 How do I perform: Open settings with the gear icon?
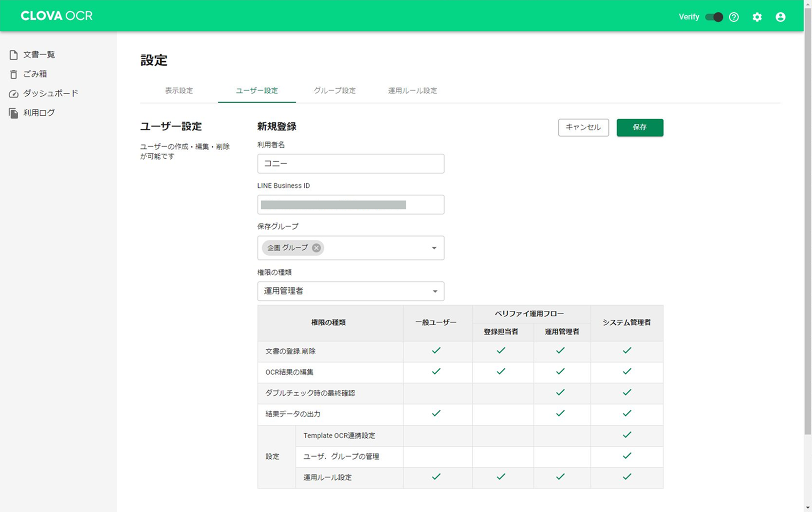point(757,17)
